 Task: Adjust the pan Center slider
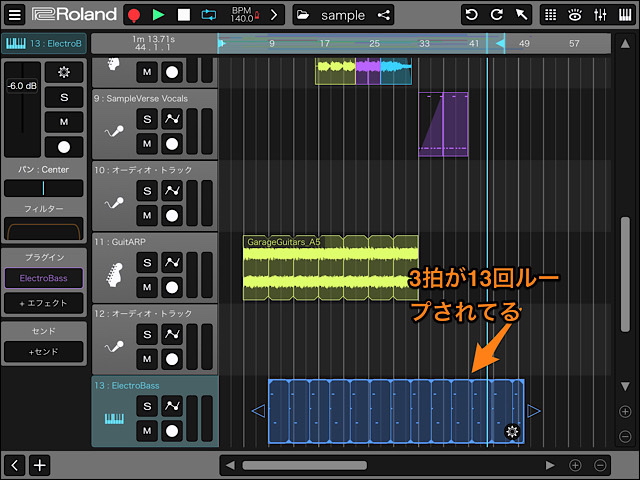tap(43, 188)
